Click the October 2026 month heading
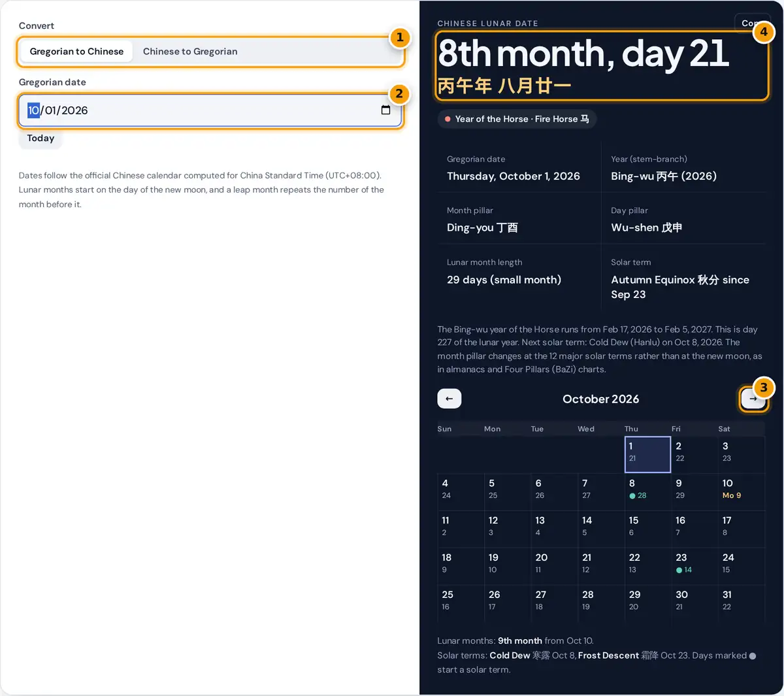 pyautogui.click(x=601, y=399)
